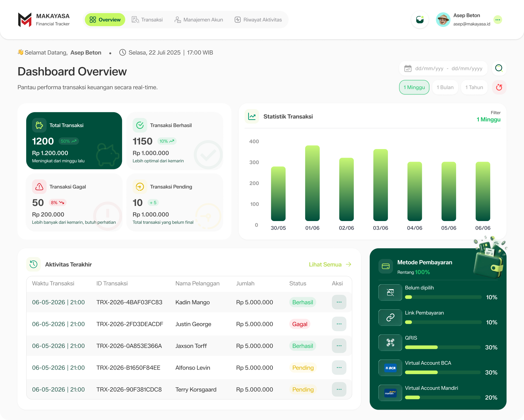Click the Virtual Account BCA progress bar
This screenshot has width=524, height=420.
pyautogui.click(x=443, y=372)
